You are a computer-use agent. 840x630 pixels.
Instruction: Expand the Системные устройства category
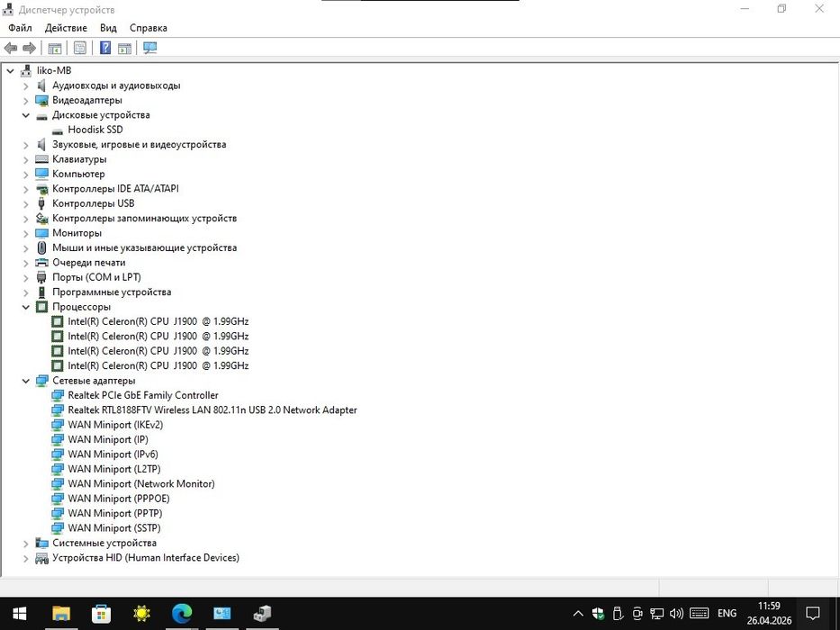[26, 544]
